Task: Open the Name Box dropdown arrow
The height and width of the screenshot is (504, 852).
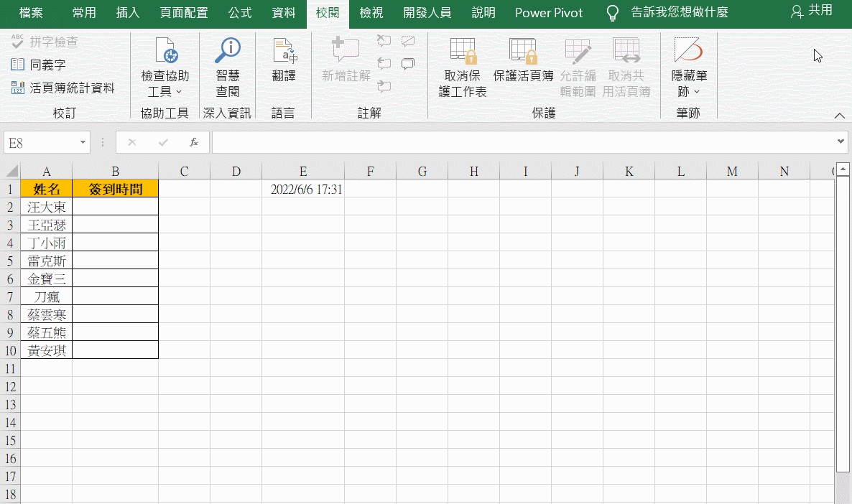Action: pos(83,142)
